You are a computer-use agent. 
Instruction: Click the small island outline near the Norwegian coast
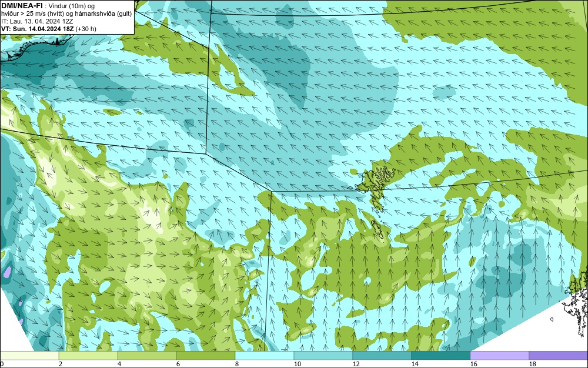click(552, 319)
